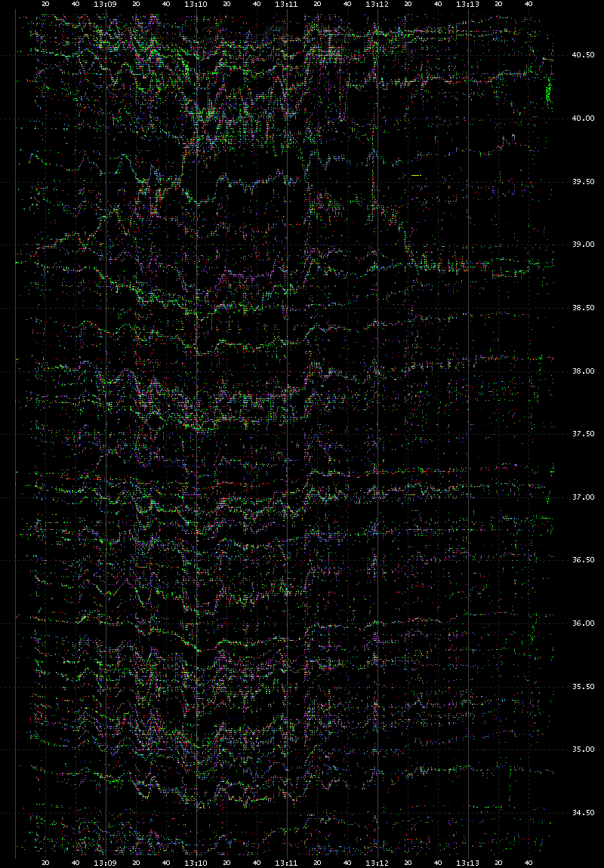Click the 39.50 price label
This screenshot has width=604, height=868.
point(583,182)
